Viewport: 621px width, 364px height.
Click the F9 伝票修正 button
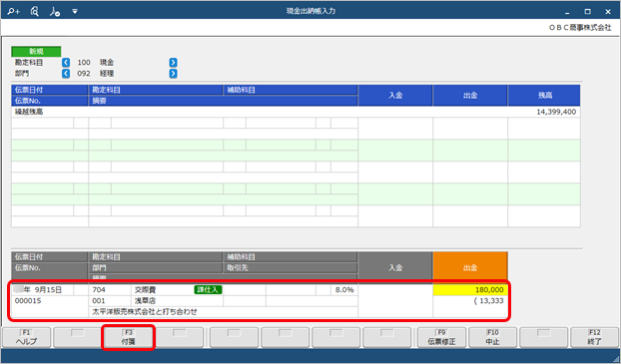441,337
